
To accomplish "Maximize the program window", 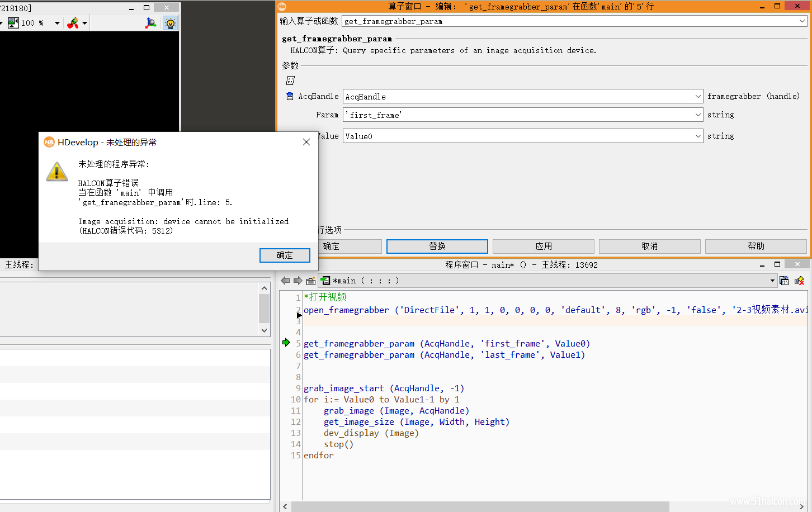I will tap(777, 264).
